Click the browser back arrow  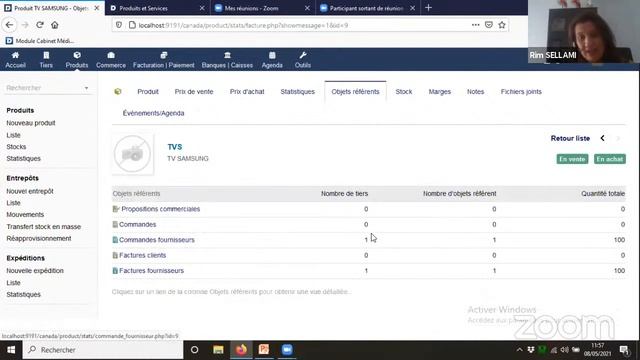pos(9,25)
